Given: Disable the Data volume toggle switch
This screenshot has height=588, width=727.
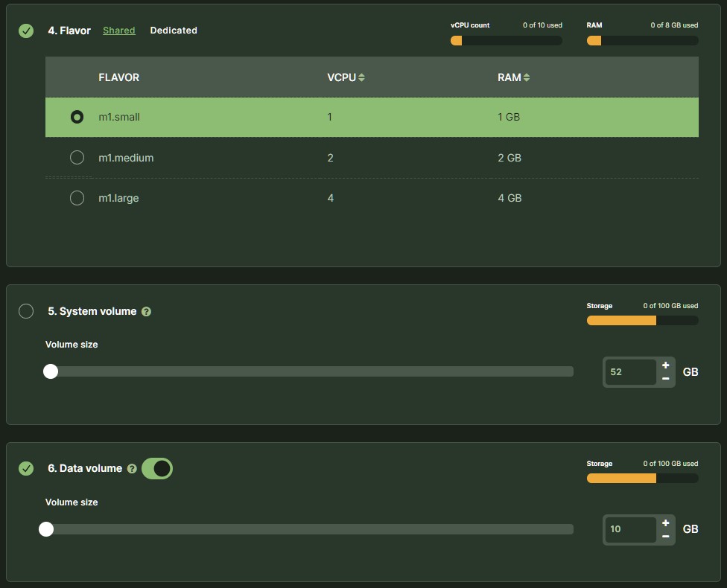Looking at the screenshot, I should coord(156,468).
